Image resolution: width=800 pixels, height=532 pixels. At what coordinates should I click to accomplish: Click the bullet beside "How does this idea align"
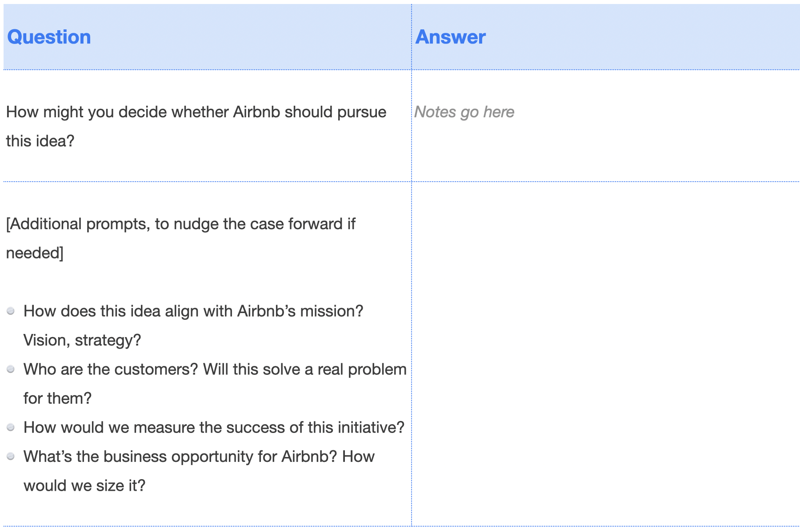[x=11, y=311]
